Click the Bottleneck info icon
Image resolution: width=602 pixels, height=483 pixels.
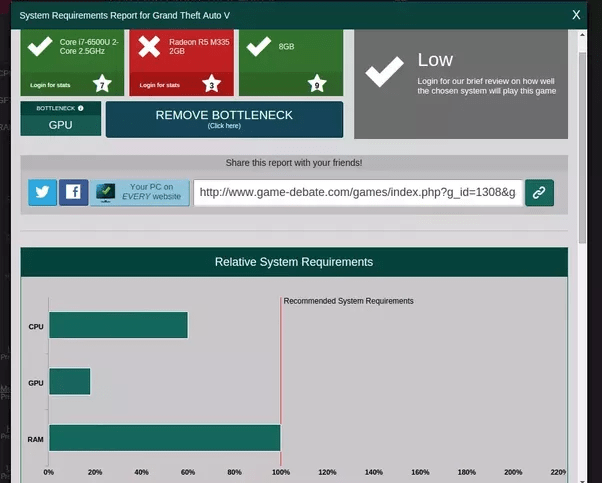point(81,108)
